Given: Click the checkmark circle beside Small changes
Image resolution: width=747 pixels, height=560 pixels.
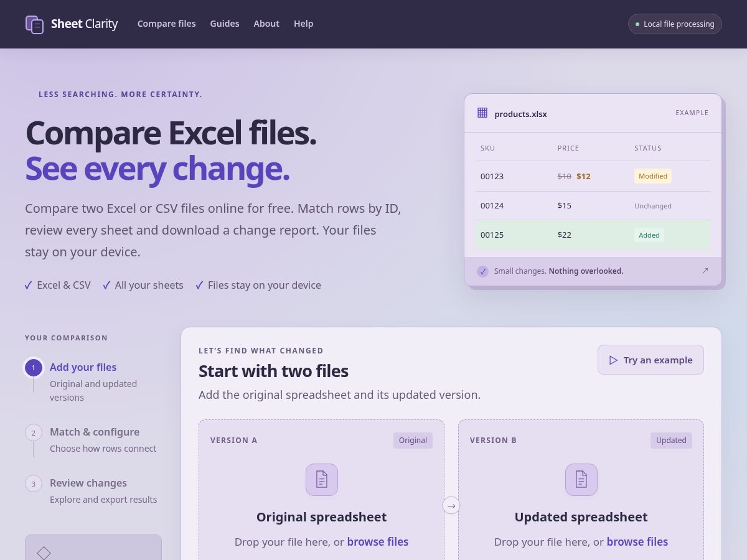Looking at the screenshot, I should 482,271.
